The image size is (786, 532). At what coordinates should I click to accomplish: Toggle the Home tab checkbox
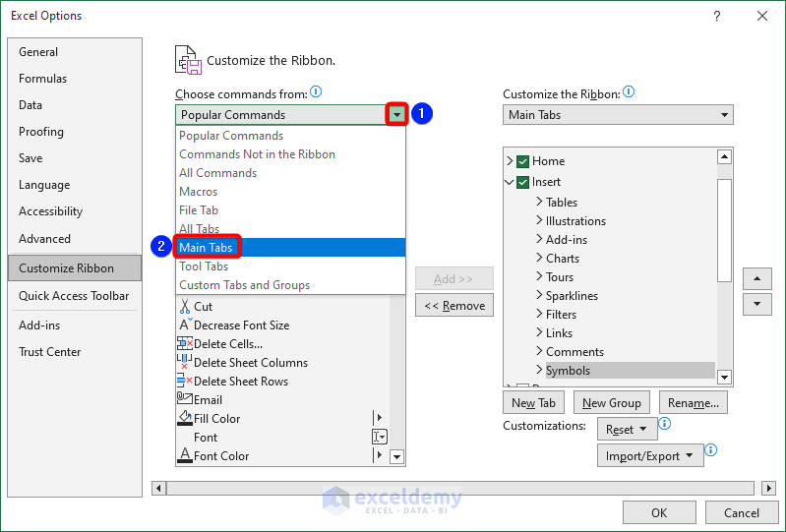(522, 161)
